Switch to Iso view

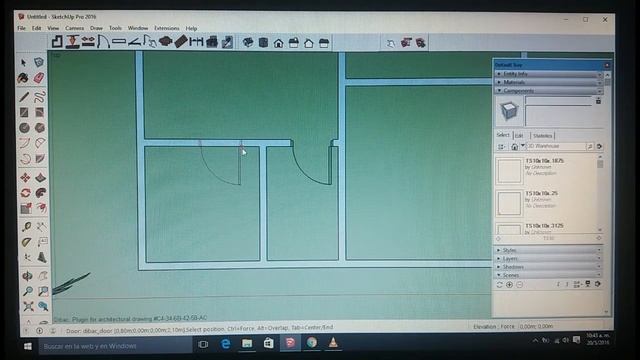click(x=248, y=42)
